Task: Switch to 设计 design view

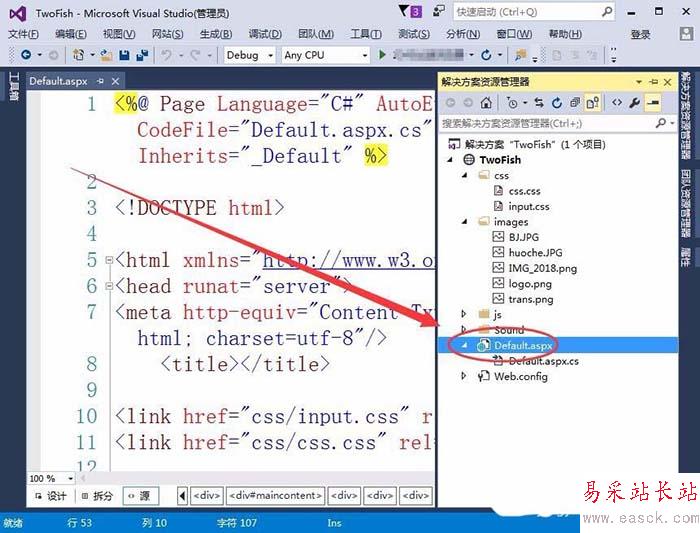Action: point(51,496)
